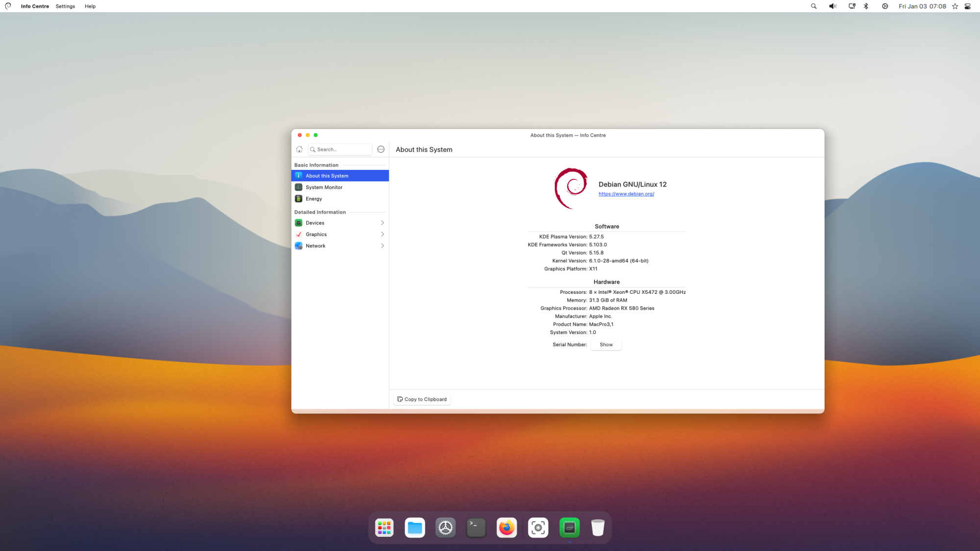The height and width of the screenshot is (551, 980).
Task: Open the terminal from the dock
Action: pos(476,527)
